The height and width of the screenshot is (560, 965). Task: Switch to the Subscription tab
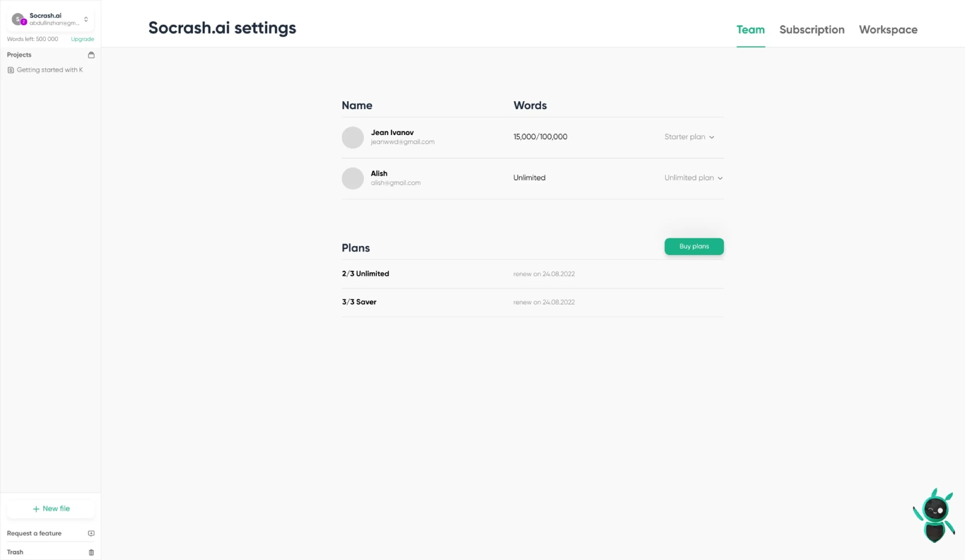(812, 30)
